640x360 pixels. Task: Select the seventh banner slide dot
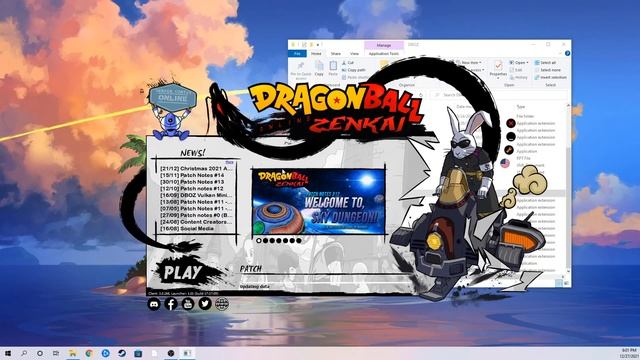click(x=298, y=240)
